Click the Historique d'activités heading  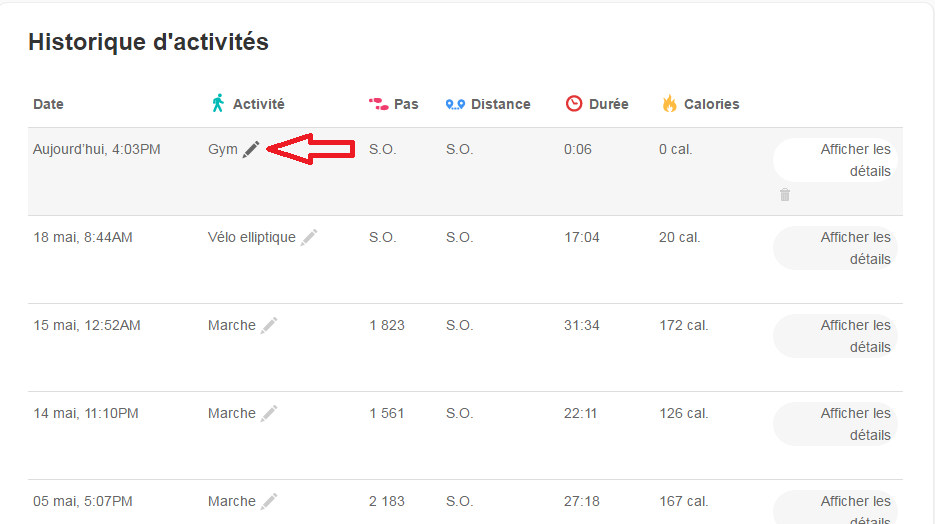coord(148,42)
